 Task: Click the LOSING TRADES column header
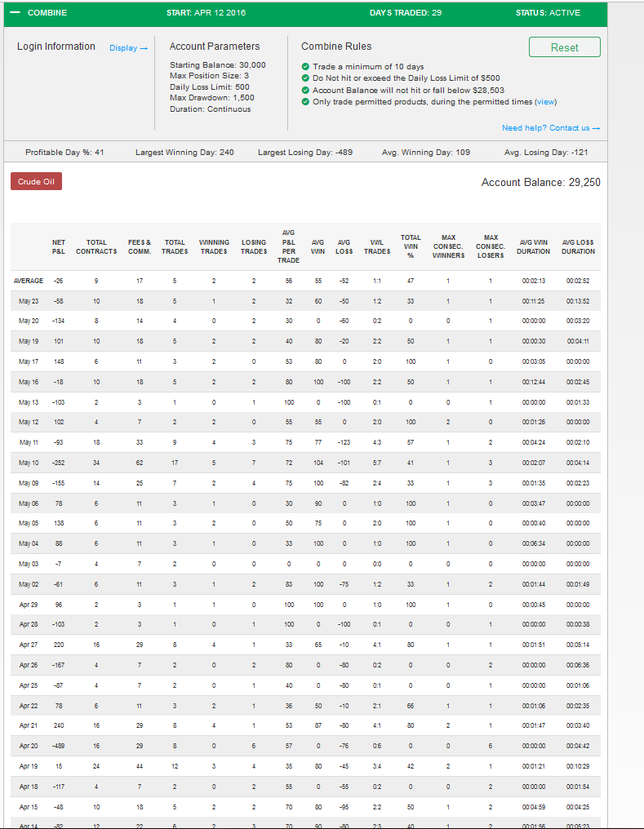254,247
